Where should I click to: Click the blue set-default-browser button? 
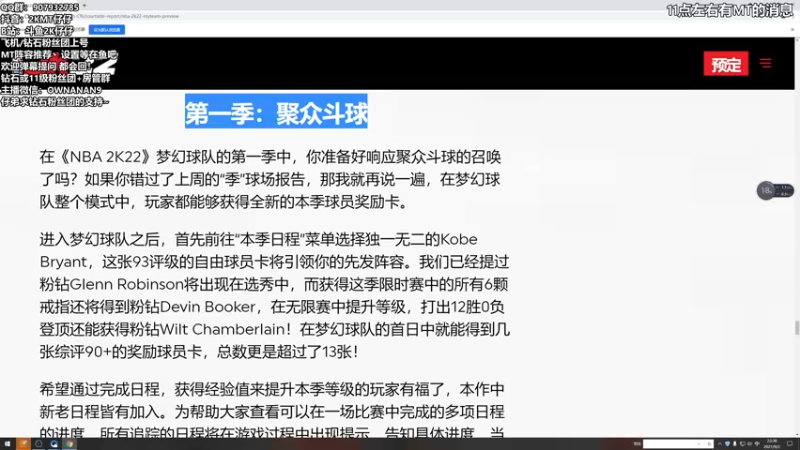click(107, 30)
